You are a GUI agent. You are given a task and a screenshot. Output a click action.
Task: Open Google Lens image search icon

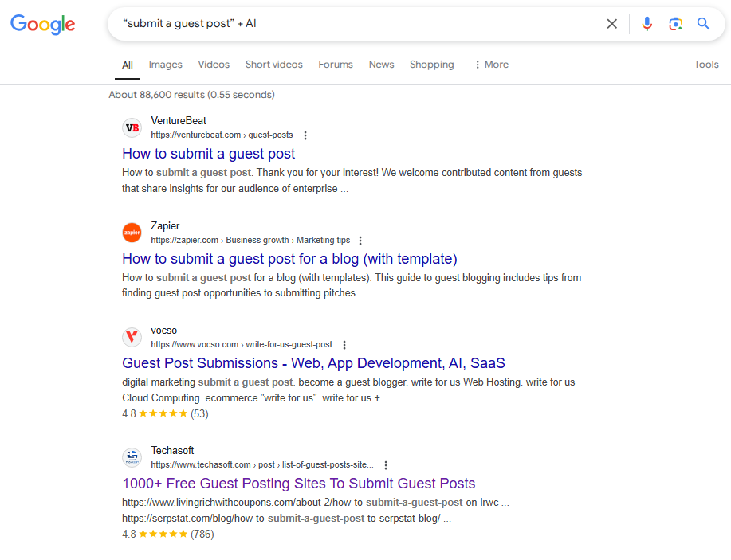click(x=675, y=24)
